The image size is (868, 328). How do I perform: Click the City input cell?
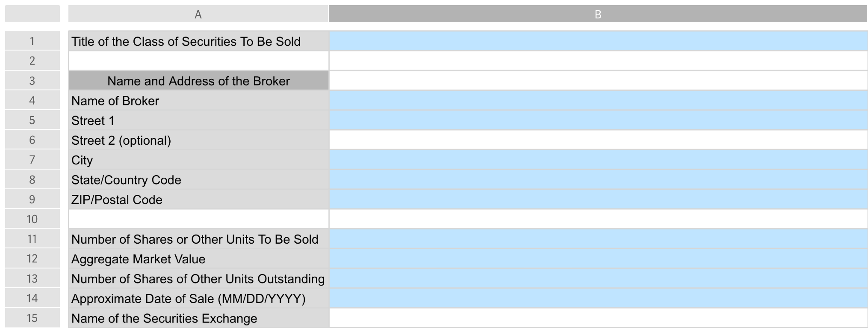click(598, 160)
